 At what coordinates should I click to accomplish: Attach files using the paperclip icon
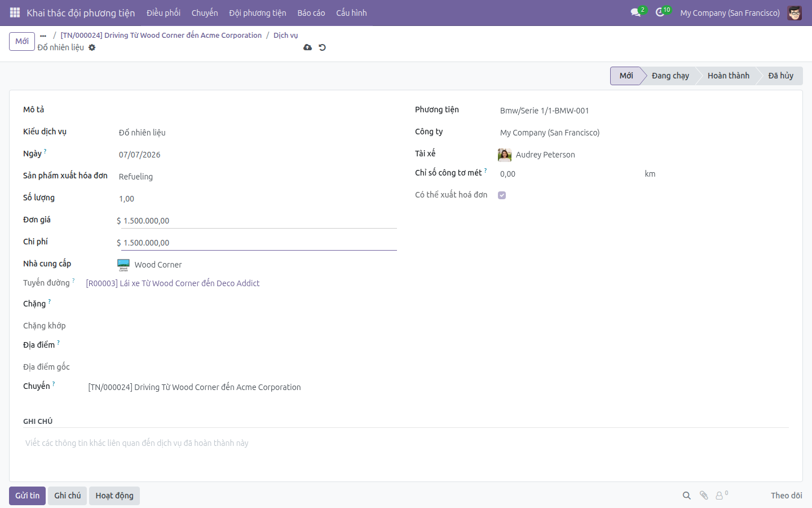tap(704, 496)
